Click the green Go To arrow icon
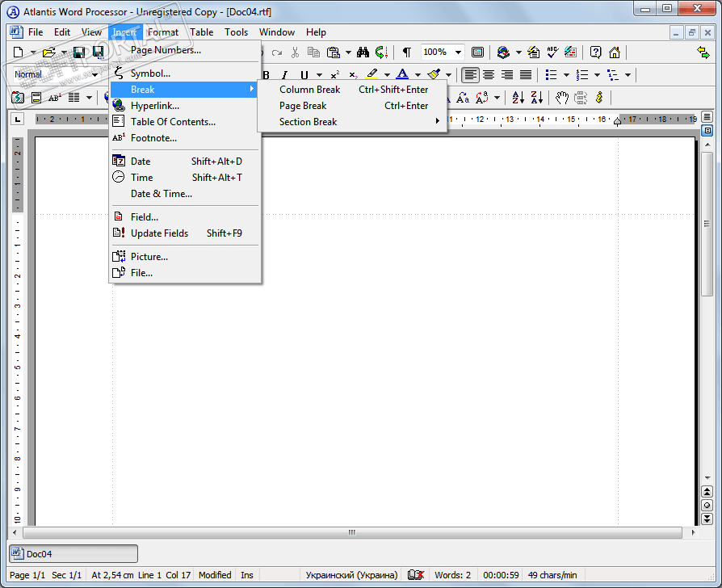 381,52
